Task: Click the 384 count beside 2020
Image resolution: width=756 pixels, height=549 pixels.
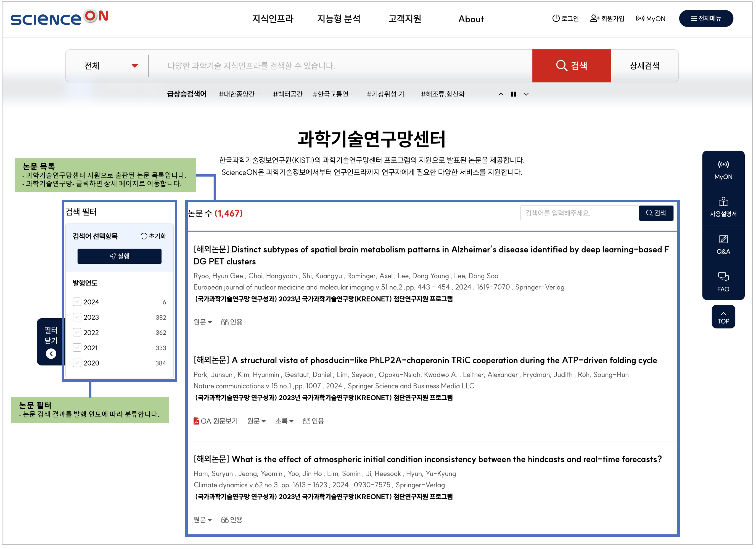Action: tap(161, 363)
